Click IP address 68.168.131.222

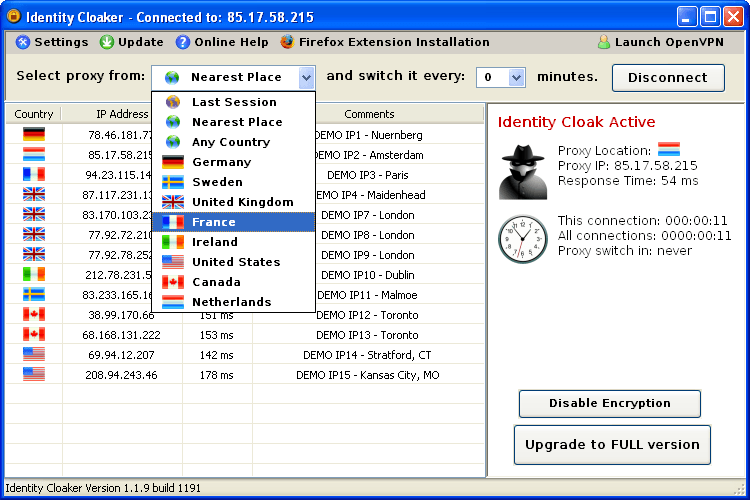point(121,335)
